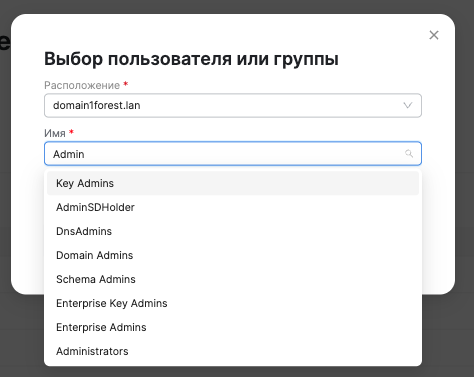Select Key Admins from the list

(x=233, y=183)
